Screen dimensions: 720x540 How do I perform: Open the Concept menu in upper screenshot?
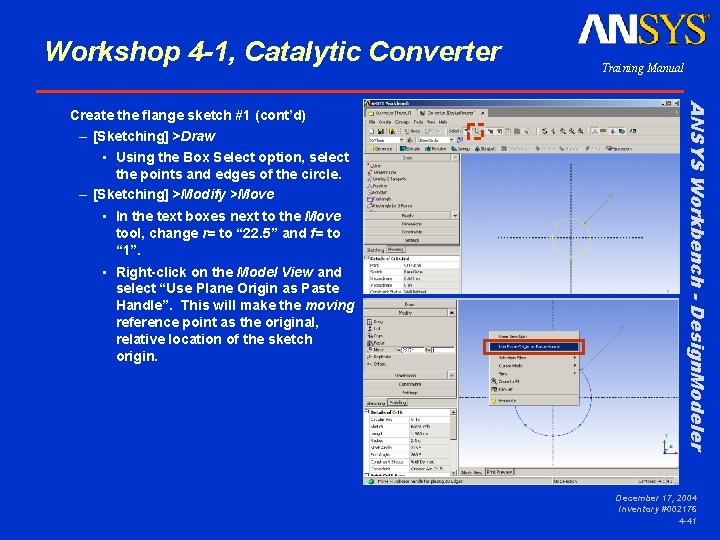pos(402,122)
